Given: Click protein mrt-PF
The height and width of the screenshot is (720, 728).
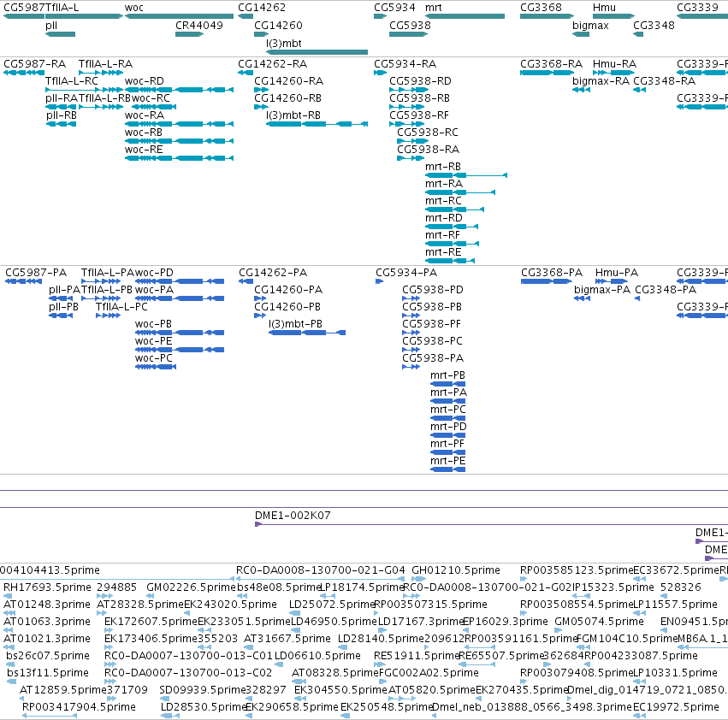Looking at the screenshot, I should [448, 452].
